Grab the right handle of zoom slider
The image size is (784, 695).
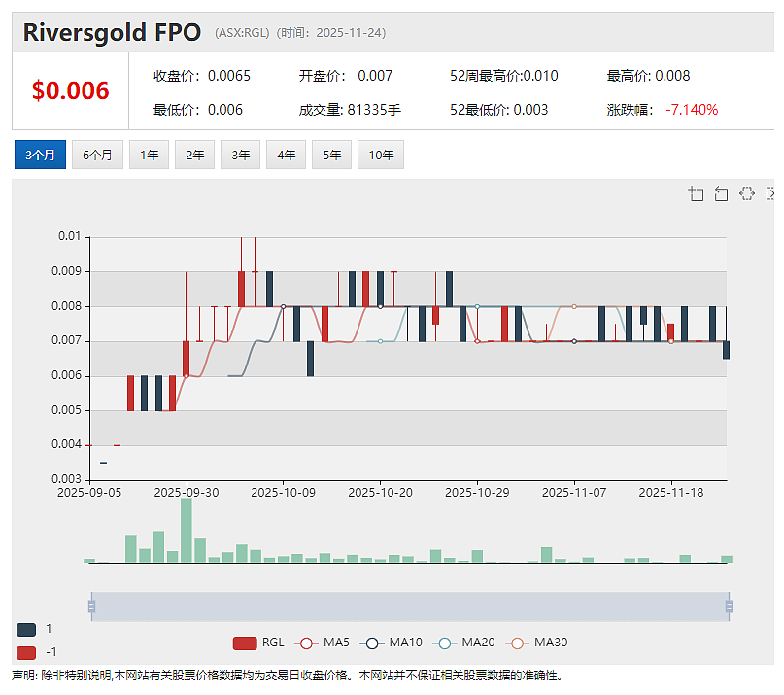click(x=729, y=607)
